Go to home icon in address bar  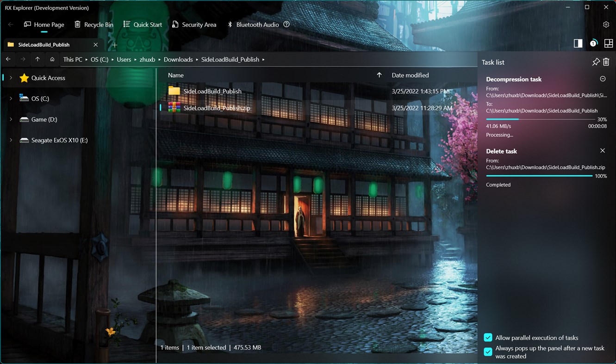[52, 59]
